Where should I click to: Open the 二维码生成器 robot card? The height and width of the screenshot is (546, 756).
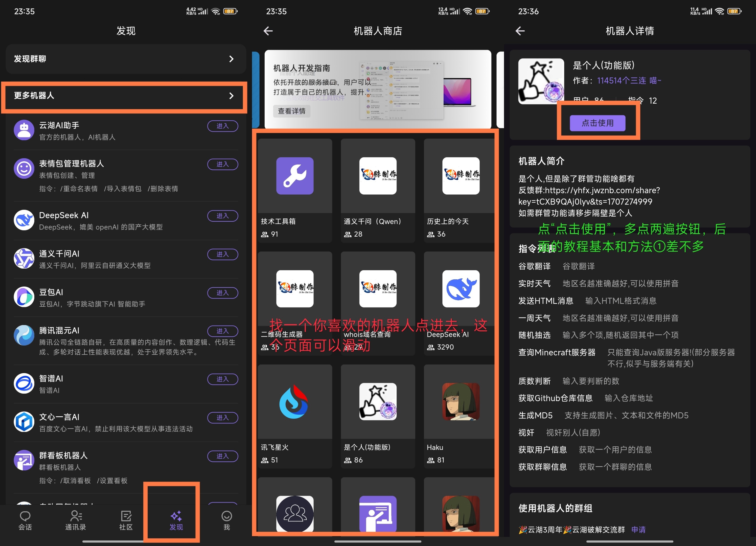[x=295, y=303]
